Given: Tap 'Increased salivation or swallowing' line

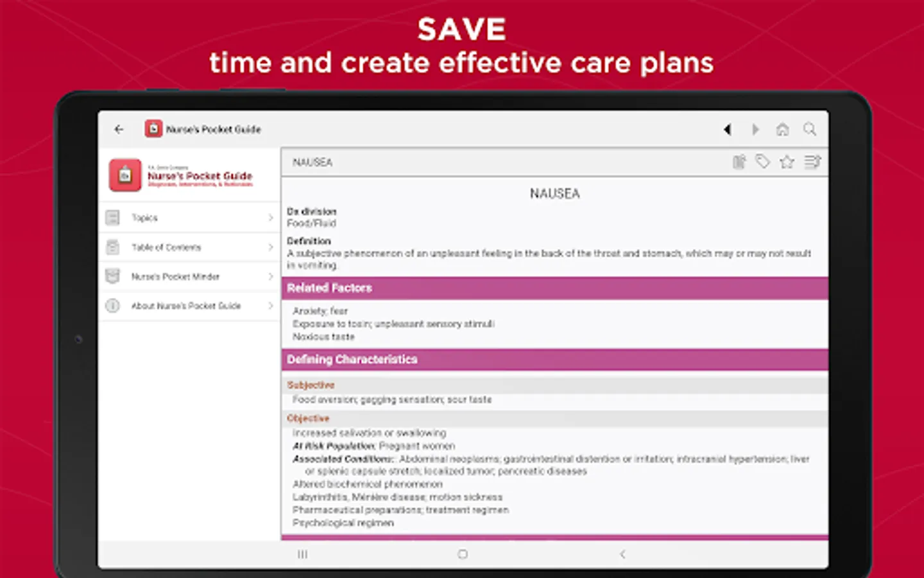Looking at the screenshot, I should pos(369,433).
